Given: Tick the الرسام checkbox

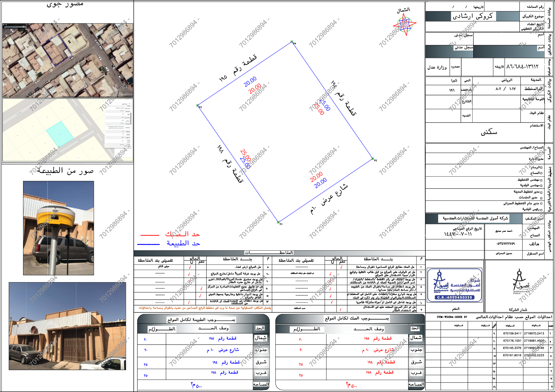Looking at the screenshot, I should tap(541, 167).
